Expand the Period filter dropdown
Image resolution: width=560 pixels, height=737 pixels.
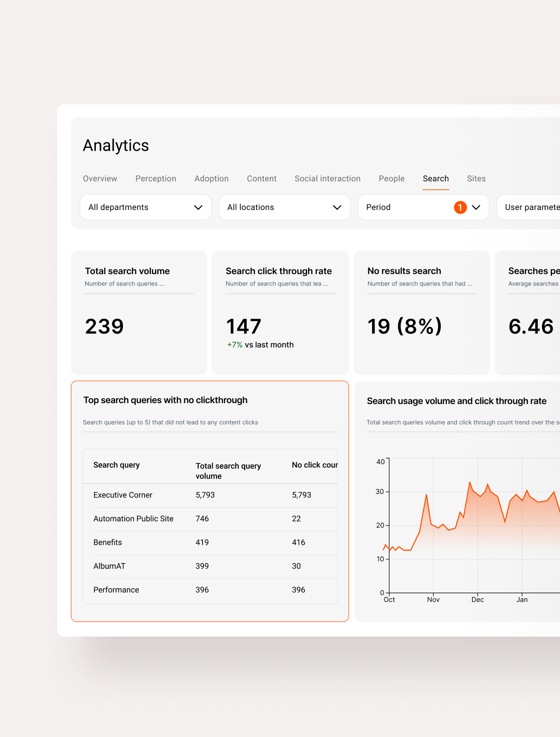(x=423, y=207)
